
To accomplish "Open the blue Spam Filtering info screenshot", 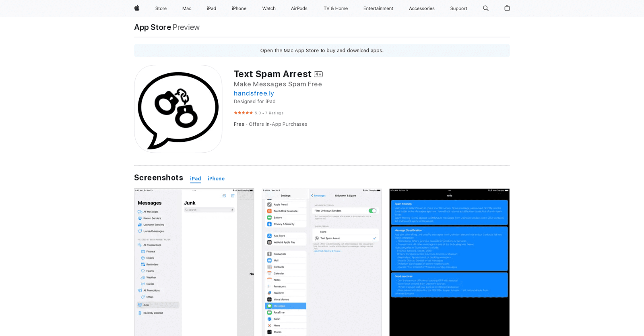I will pyautogui.click(x=449, y=262).
